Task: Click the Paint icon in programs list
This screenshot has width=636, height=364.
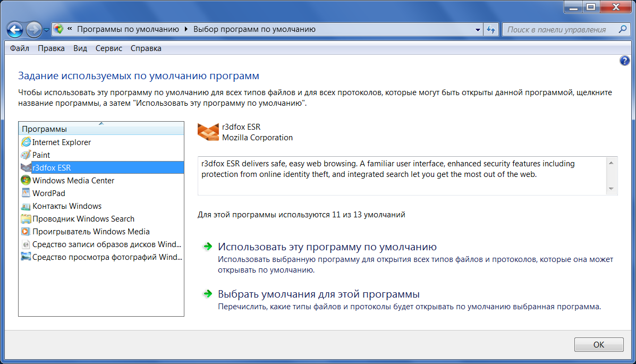Action: coord(26,155)
